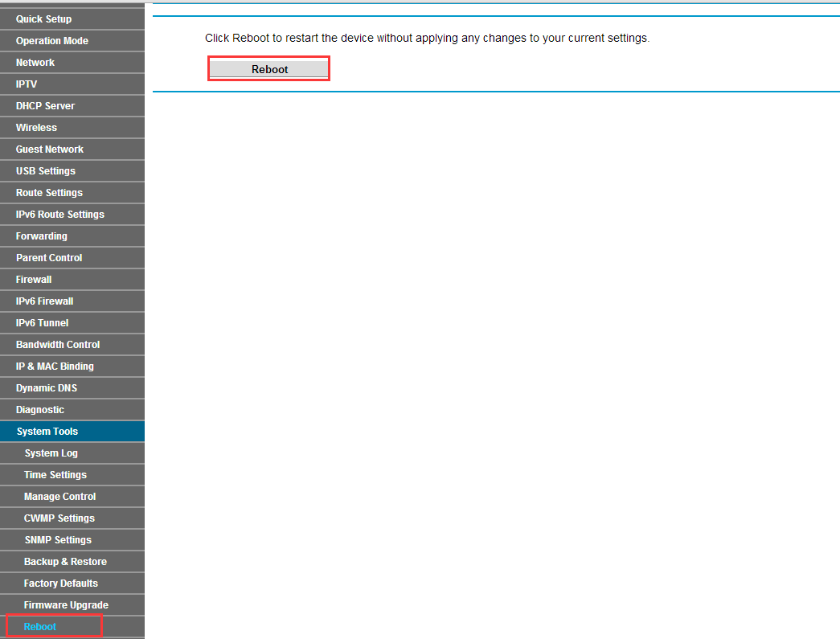The width and height of the screenshot is (840, 639).
Task: Open IPv6 Route Settings
Action: click(72, 215)
